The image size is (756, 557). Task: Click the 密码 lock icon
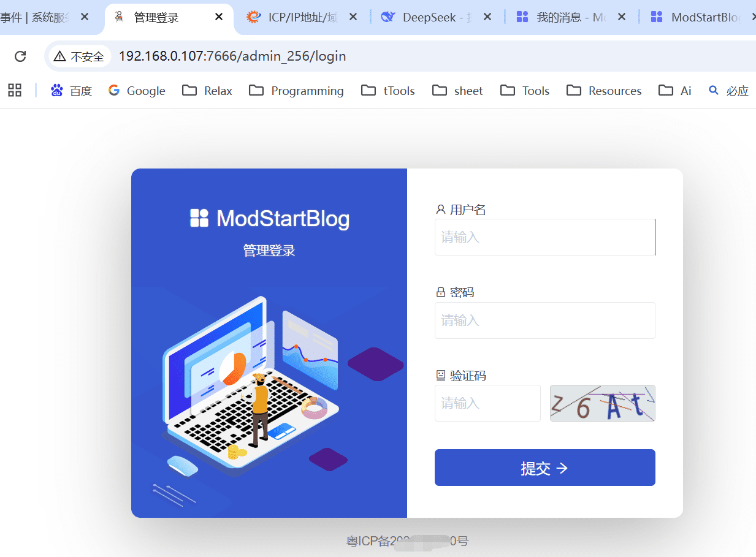tap(441, 292)
